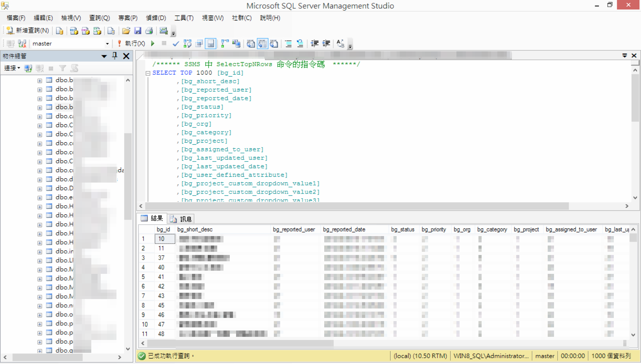Switch to the Messages (訊息) tab
Image resolution: width=641 pixels, height=364 pixels.
[x=181, y=219]
